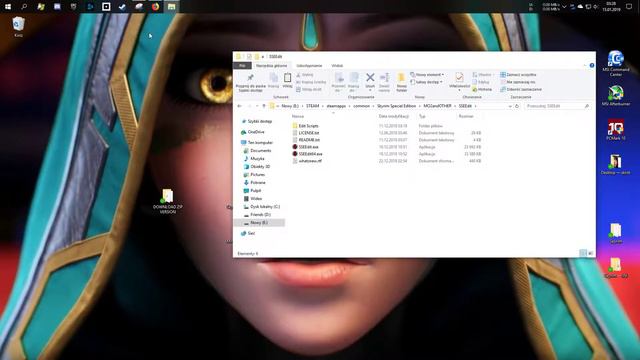
Task: Open the recent locations dropdown by navigation arrows
Action: pyautogui.click(x=257, y=106)
